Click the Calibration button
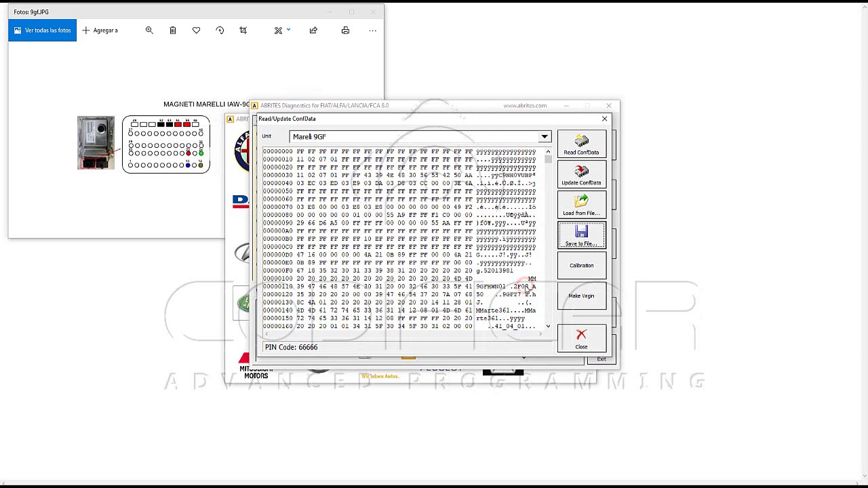 click(x=581, y=266)
